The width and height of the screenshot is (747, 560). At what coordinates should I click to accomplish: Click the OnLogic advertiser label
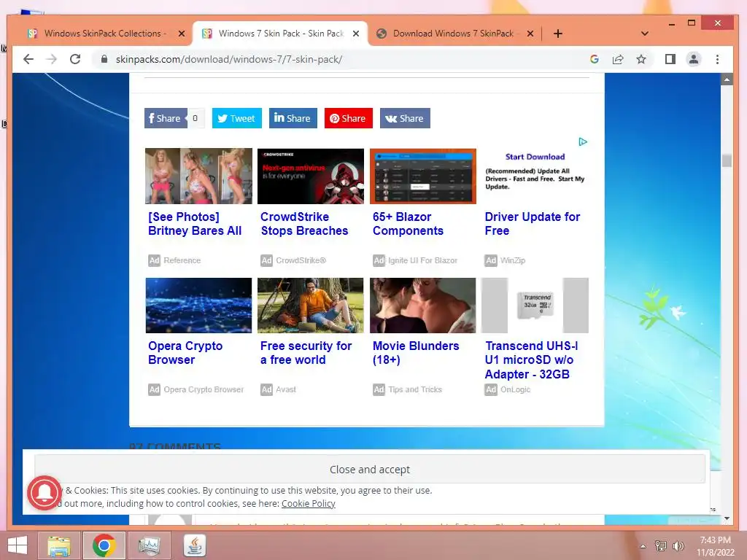click(515, 389)
